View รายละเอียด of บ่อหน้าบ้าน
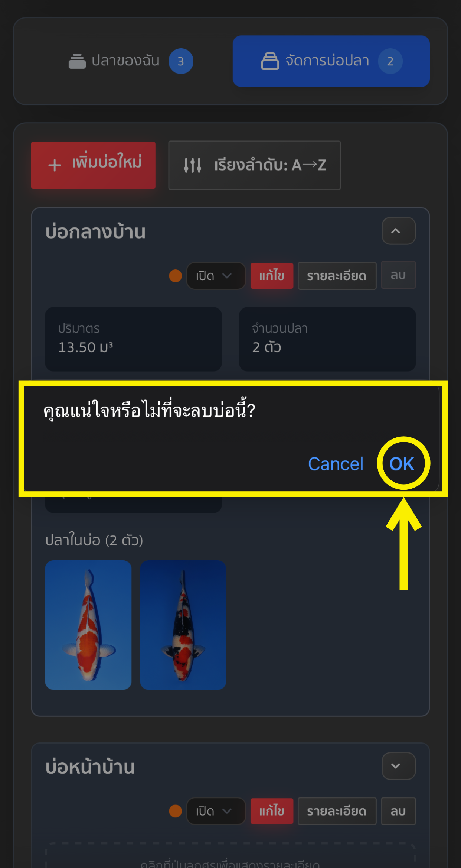 pos(337,811)
